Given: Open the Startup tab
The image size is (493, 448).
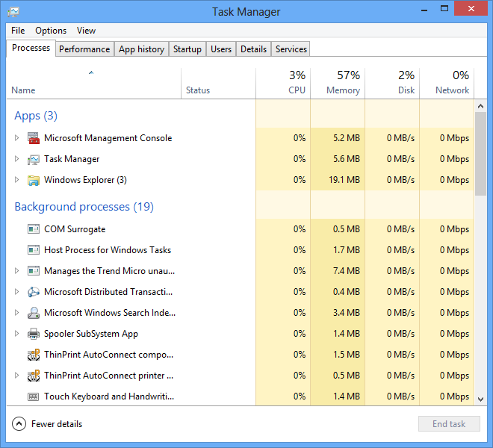Looking at the screenshot, I should (187, 49).
